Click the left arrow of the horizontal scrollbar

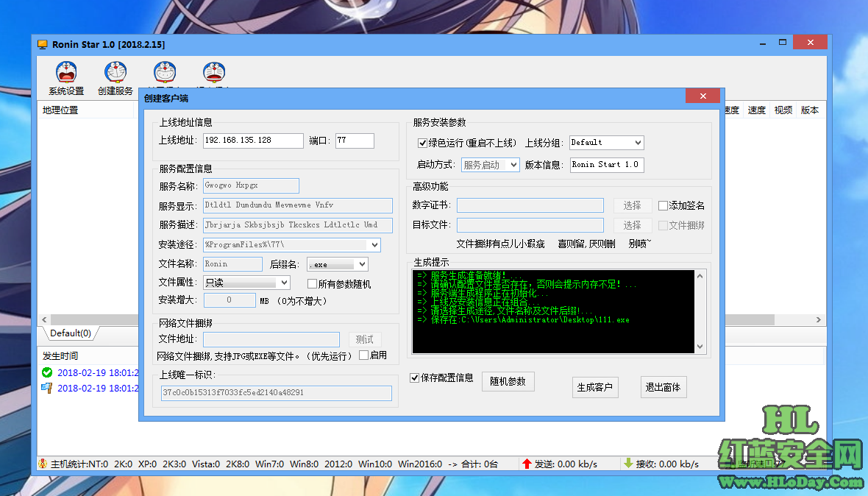tap(44, 320)
